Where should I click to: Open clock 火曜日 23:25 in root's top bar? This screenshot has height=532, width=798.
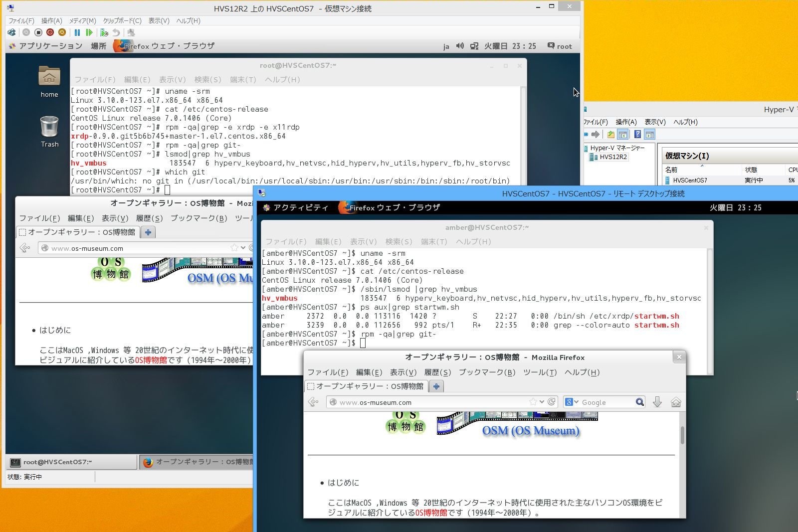tap(510, 46)
